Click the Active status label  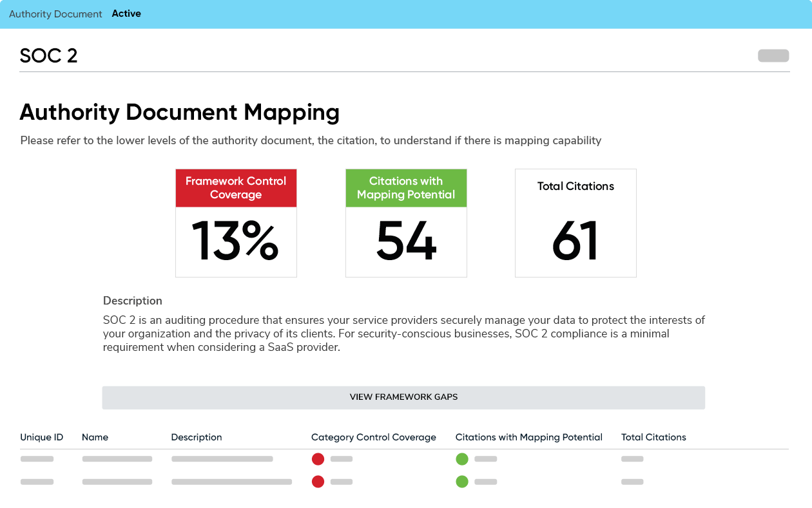[x=126, y=14]
